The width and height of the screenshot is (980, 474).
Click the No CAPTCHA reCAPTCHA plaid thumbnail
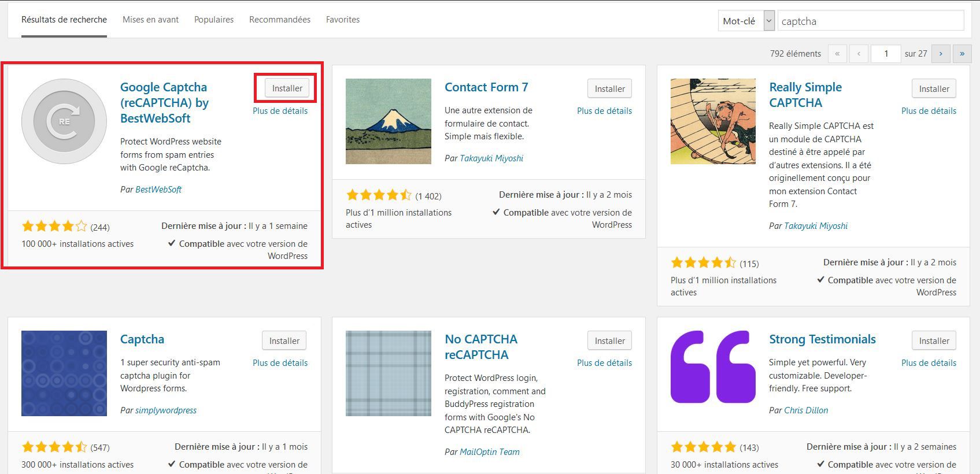[389, 373]
